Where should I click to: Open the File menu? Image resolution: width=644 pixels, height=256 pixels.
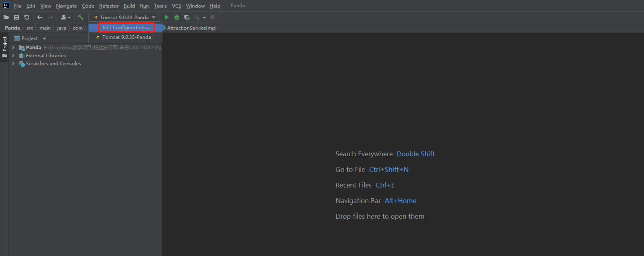coord(18,6)
